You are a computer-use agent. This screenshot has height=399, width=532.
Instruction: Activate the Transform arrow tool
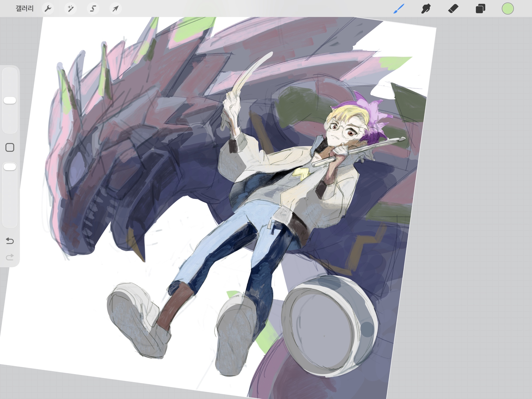click(115, 9)
